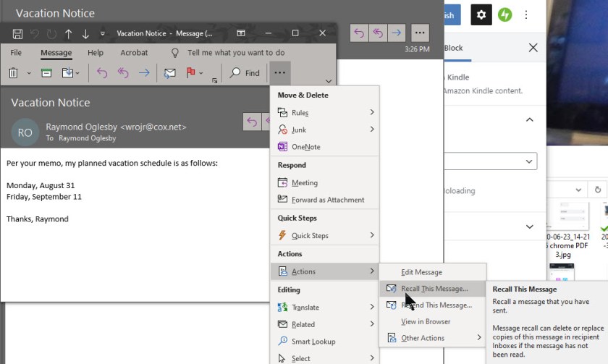
Task: Expand the Rules submenu
Action: 324,113
